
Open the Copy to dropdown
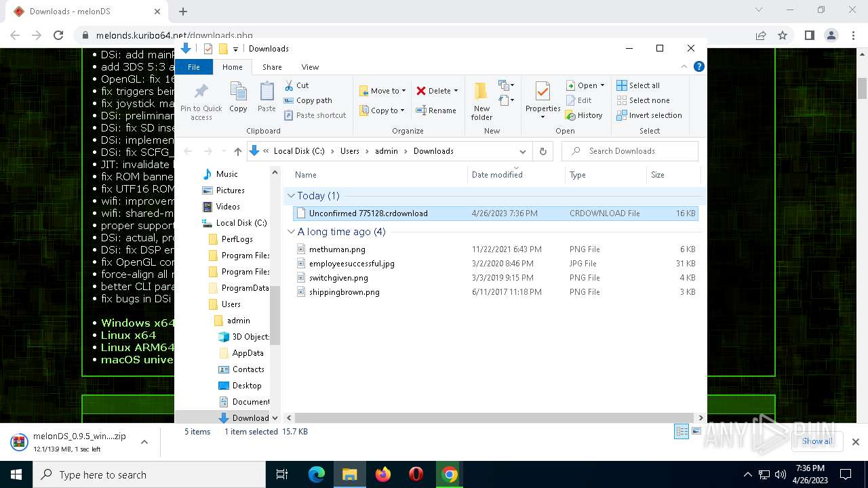tap(382, 110)
